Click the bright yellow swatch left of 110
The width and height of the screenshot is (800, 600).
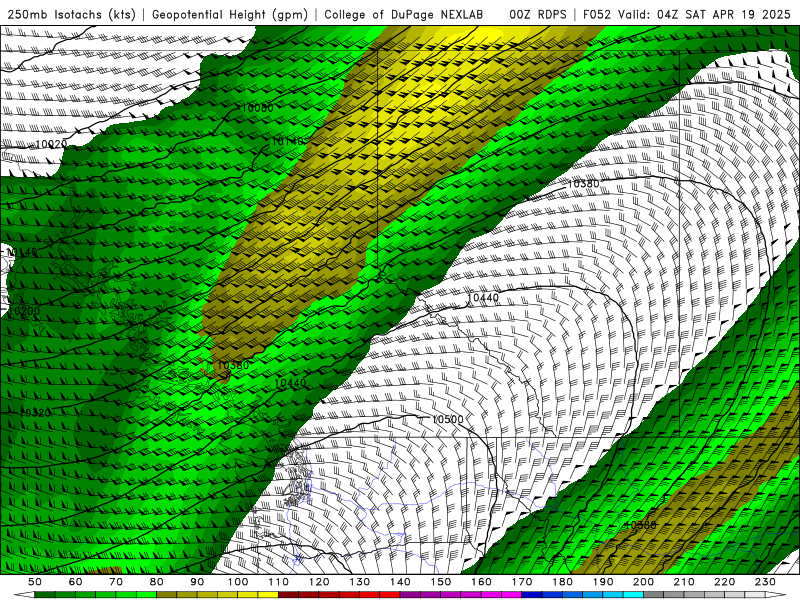268,595
